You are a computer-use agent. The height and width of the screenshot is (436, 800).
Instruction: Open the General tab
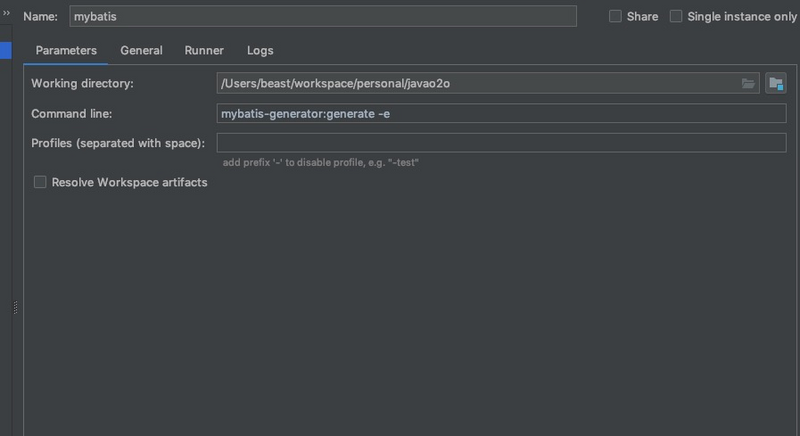click(141, 50)
